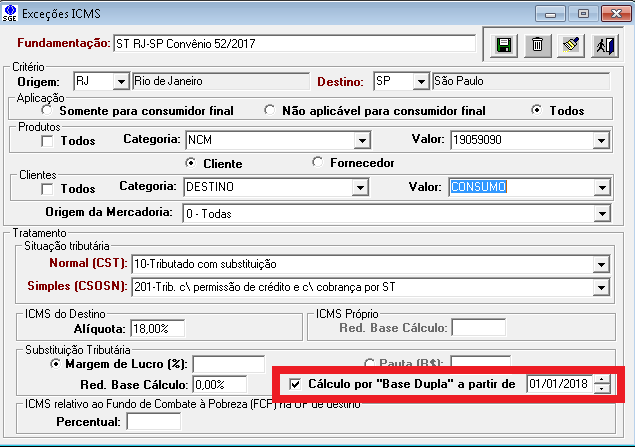This screenshot has height=447, width=635.
Task: Click the SGE application icon in title bar
Action: click(x=11, y=13)
